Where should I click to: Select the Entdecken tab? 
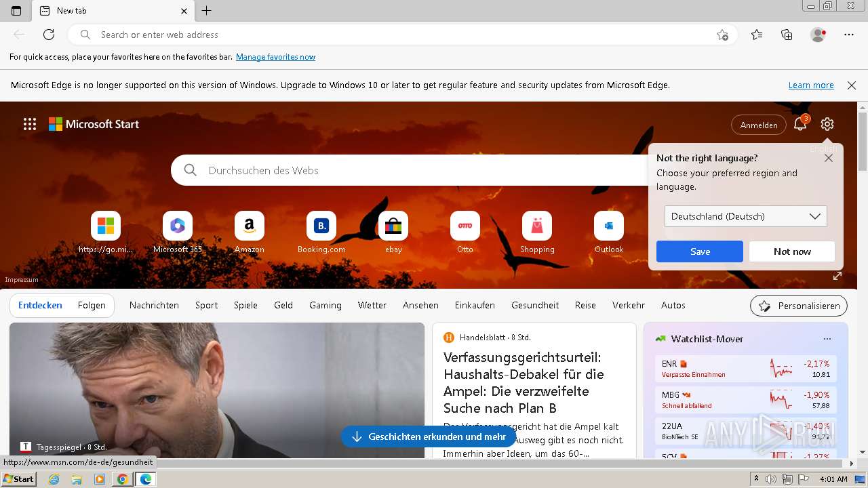pyautogui.click(x=40, y=305)
